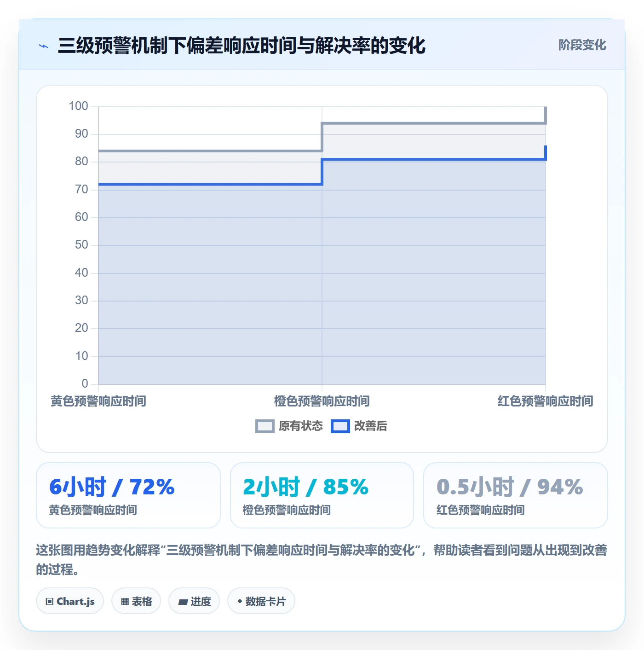Click the blue 改善后 legend color box
This screenshot has height=650, width=644.
tap(340, 426)
